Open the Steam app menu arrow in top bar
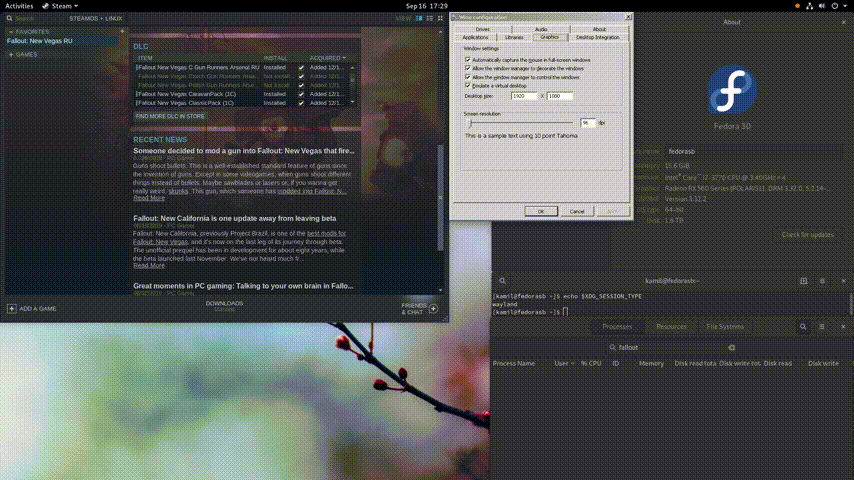The height and width of the screenshot is (480, 854). [x=76, y=6]
